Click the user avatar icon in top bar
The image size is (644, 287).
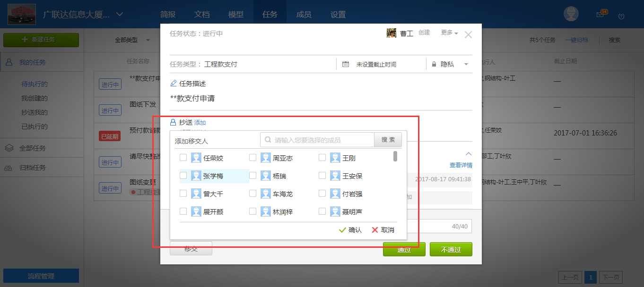(x=571, y=14)
